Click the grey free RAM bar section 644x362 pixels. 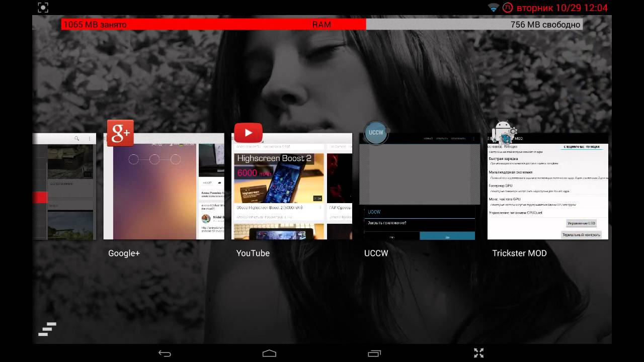coord(474,24)
